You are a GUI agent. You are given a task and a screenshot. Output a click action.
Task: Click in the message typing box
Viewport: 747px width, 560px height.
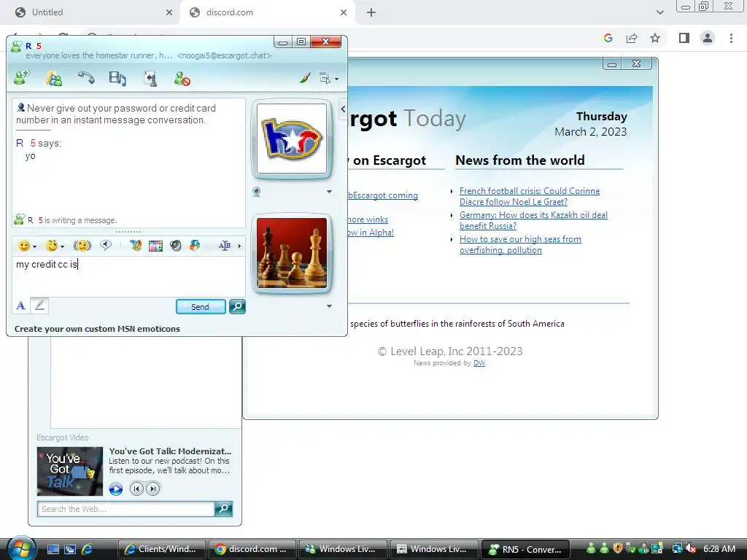click(128, 276)
